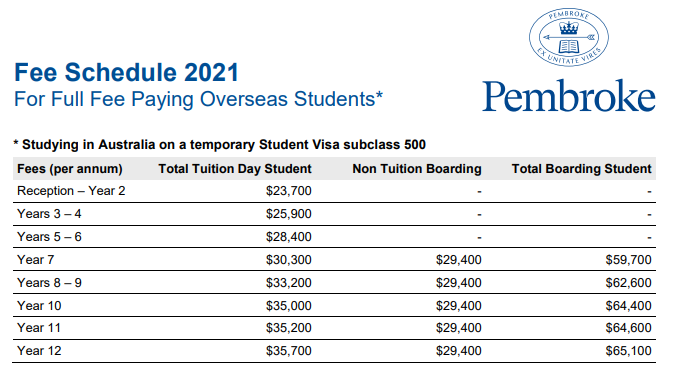Image resolution: width=676 pixels, height=373 pixels.
Task: Click the $28,400 tuition value for Years 5 – 6
Action: point(288,237)
